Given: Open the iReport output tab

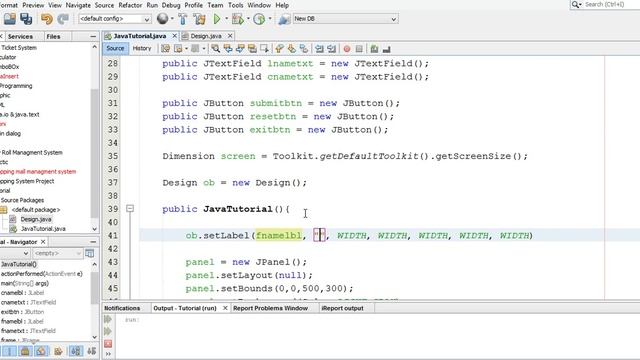Looking at the screenshot, I should [x=342, y=308].
